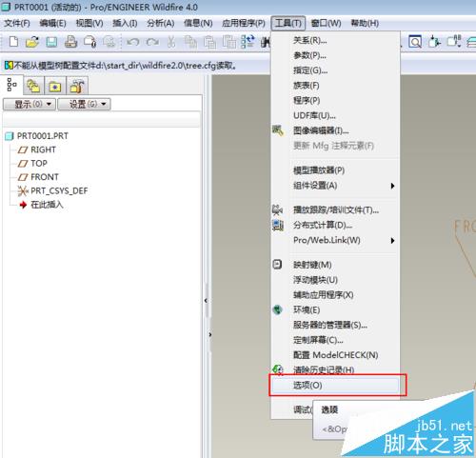
Task: Click the distributed computing icon
Action: (x=278, y=225)
